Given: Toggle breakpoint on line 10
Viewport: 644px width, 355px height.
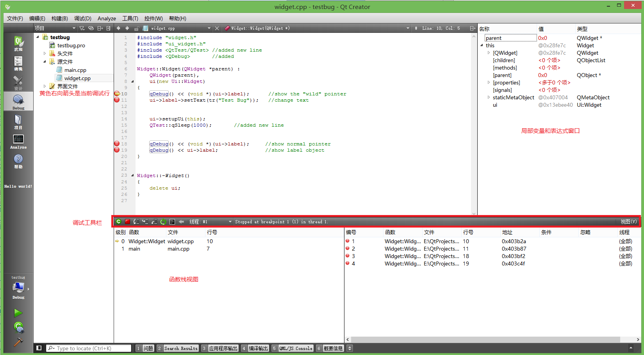Looking at the screenshot, I should click(x=117, y=94).
